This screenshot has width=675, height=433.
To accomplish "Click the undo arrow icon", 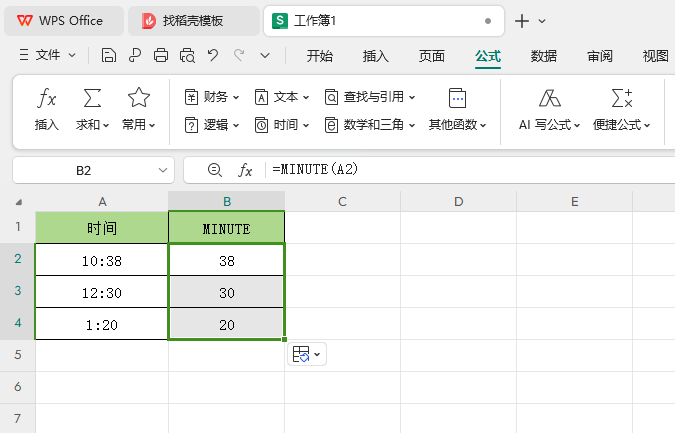I will point(213,56).
